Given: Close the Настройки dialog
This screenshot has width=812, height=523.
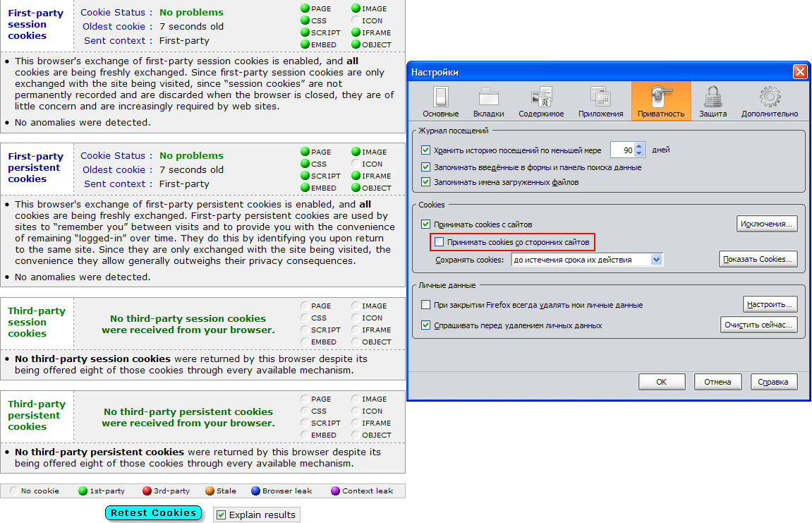Looking at the screenshot, I should coord(799,71).
